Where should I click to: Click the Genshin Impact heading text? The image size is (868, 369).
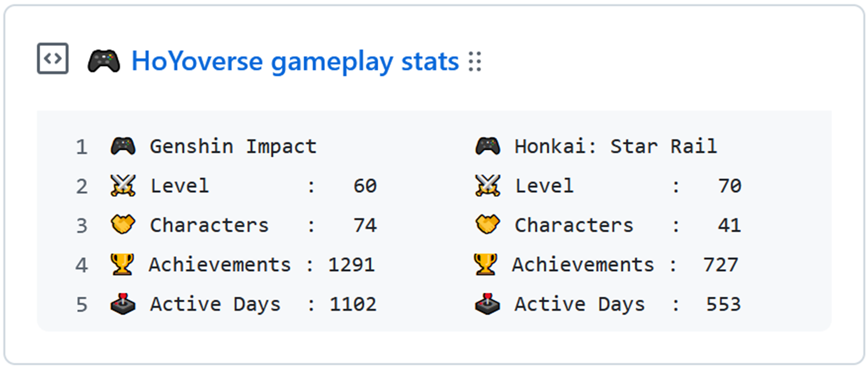click(233, 146)
